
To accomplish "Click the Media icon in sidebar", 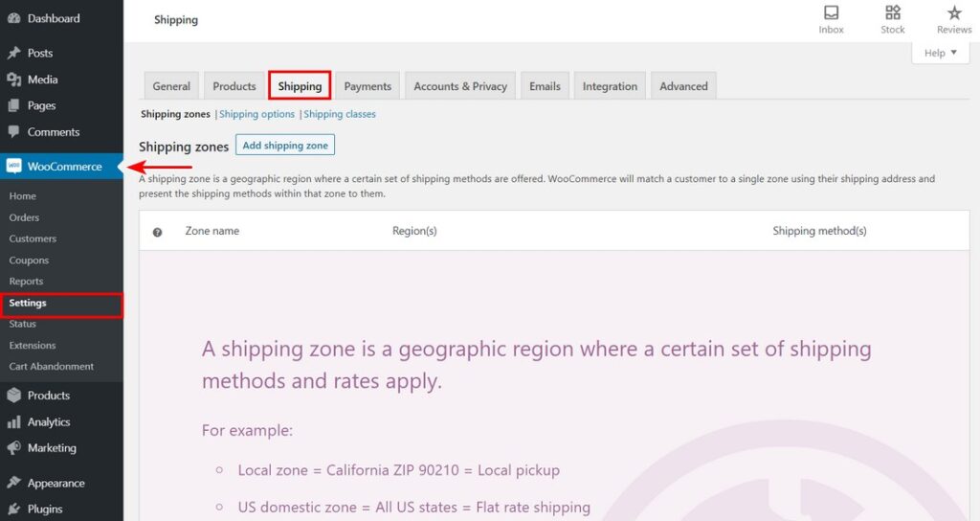I will point(13,79).
